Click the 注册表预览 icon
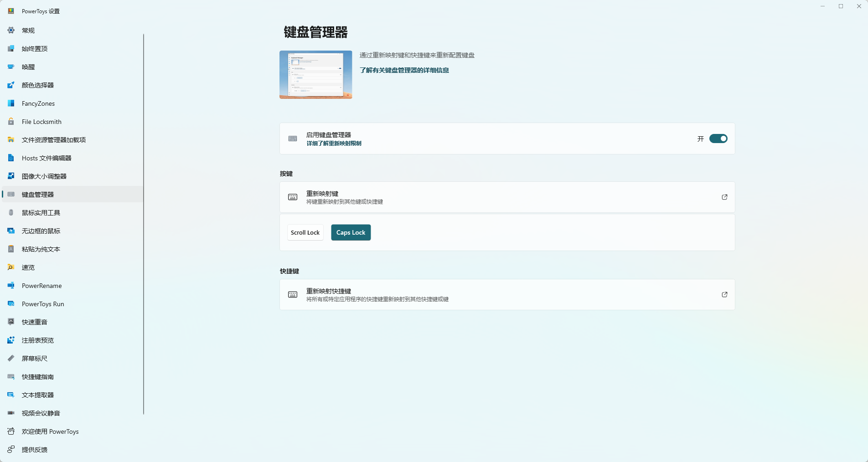Screen dimensions: 868x462 pos(11,340)
